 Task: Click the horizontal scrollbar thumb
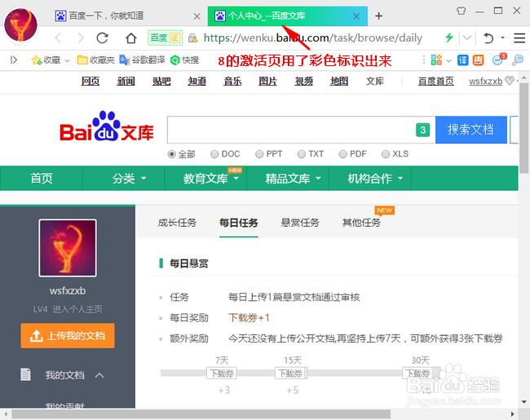[201, 414]
